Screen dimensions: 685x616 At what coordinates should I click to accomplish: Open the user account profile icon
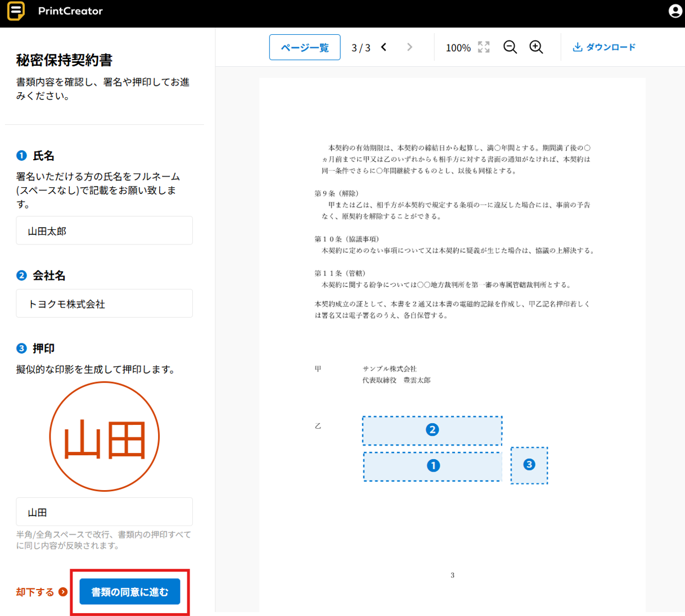pyautogui.click(x=675, y=11)
